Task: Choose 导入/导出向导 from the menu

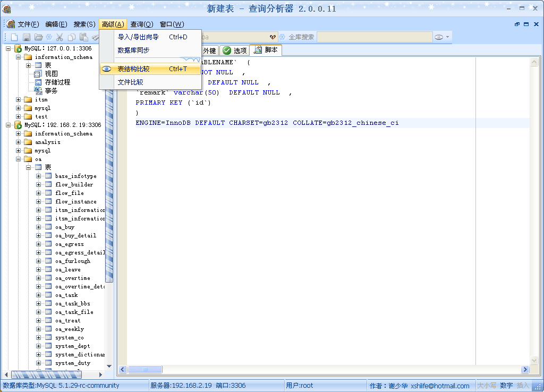Action: point(150,37)
